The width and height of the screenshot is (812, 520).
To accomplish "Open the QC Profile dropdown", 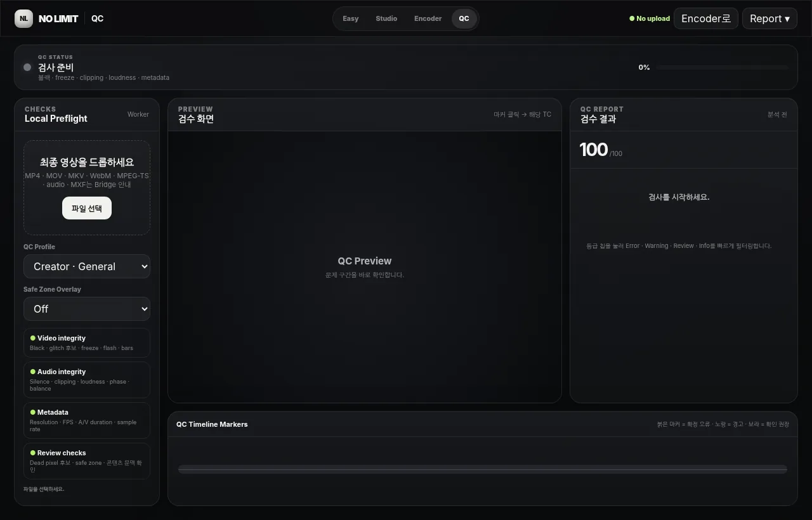I will [87, 266].
